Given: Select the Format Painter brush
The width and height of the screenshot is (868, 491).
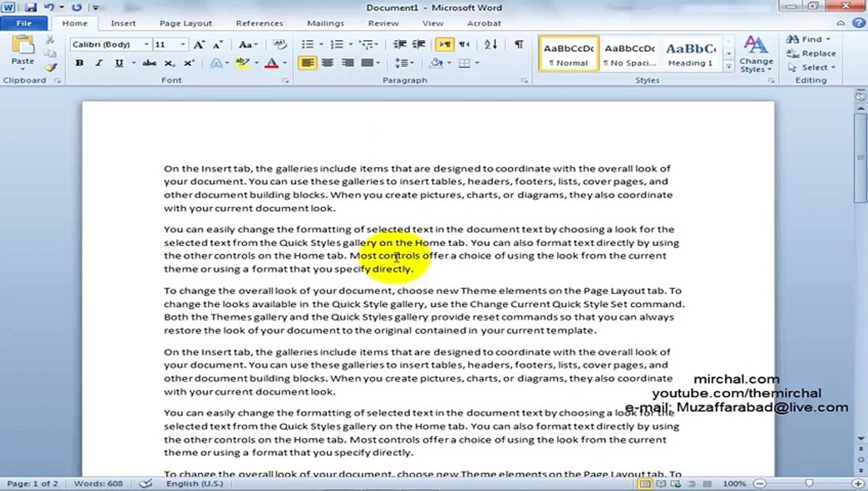Looking at the screenshot, I should pyautogui.click(x=50, y=67).
